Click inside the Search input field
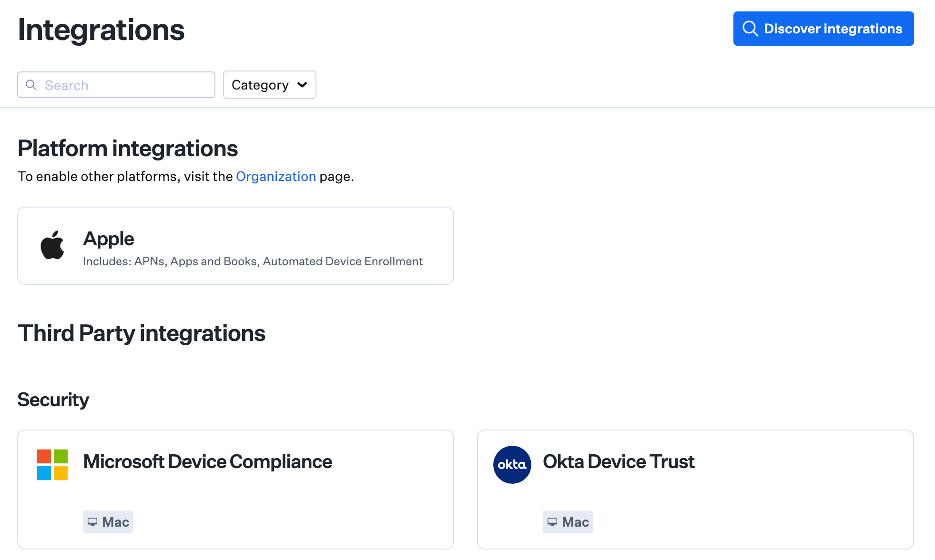 click(x=116, y=85)
